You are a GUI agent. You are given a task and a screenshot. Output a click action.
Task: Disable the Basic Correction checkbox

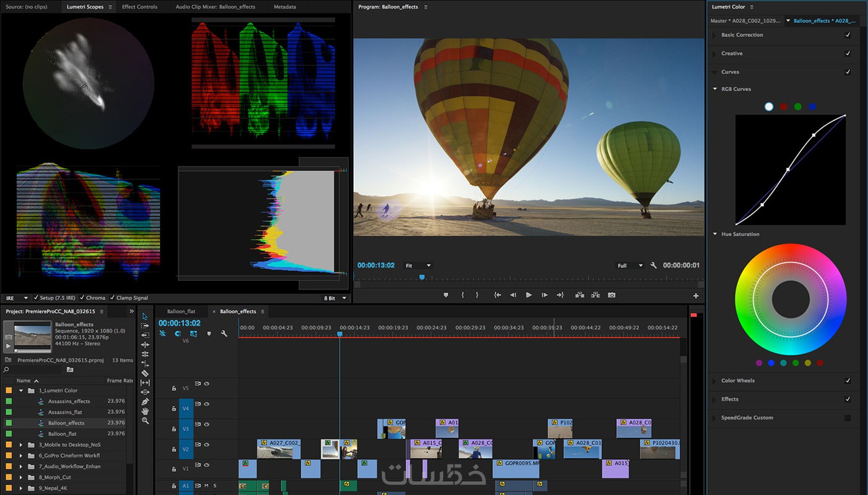848,35
